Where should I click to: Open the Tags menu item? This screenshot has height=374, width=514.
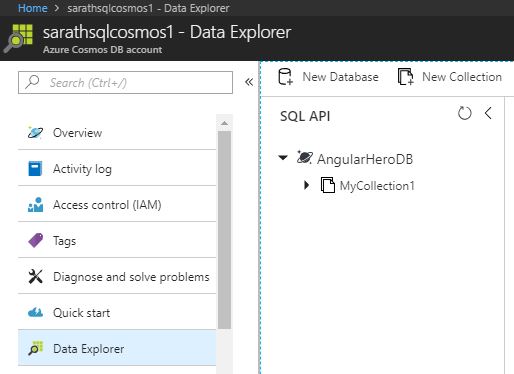[x=117, y=240]
